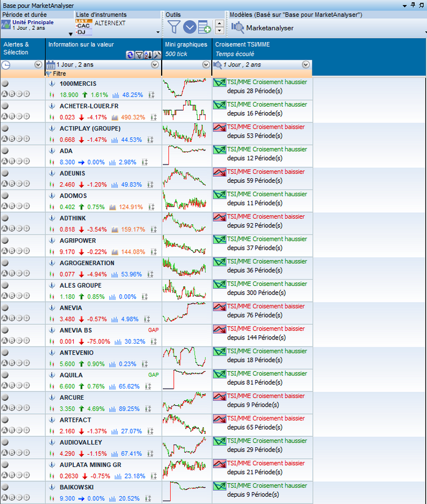Click the A-Z sort icon in column header
The height and width of the screenshot is (504, 427).
tap(148, 55)
